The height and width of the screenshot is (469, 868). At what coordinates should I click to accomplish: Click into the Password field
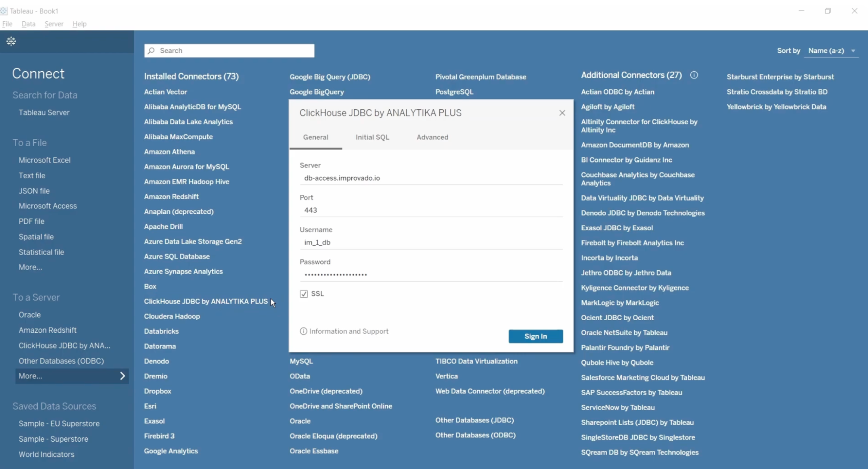[x=430, y=274]
